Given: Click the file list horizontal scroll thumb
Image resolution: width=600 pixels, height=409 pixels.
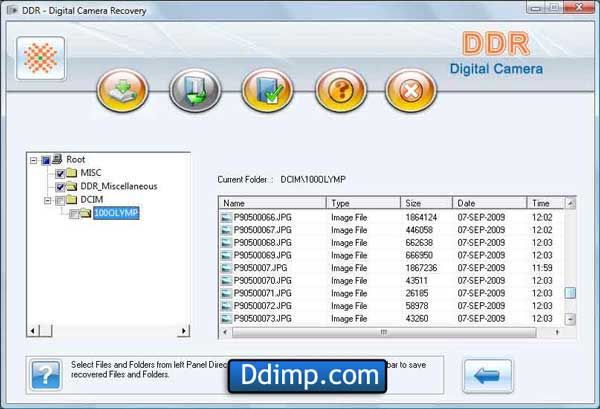Looking at the screenshot, I should [384, 332].
